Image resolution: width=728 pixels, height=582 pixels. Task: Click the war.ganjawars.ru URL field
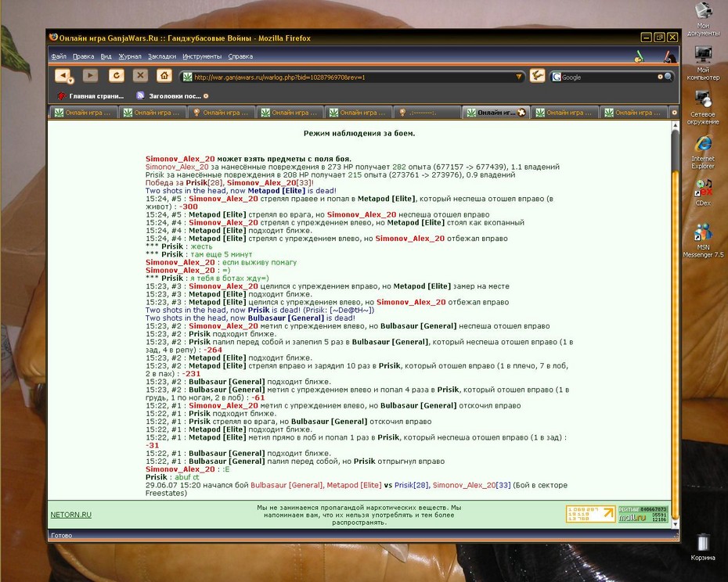[353, 77]
